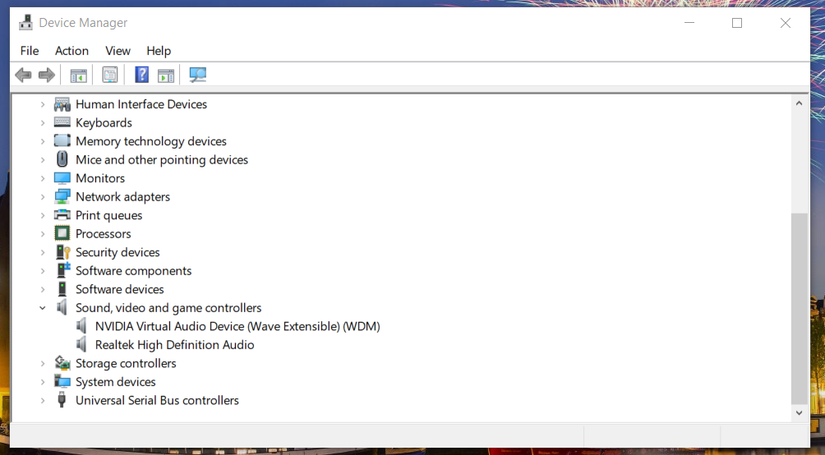Click Scan for hardware changes icon
The width and height of the screenshot is (825, 455).
(198, 75)
